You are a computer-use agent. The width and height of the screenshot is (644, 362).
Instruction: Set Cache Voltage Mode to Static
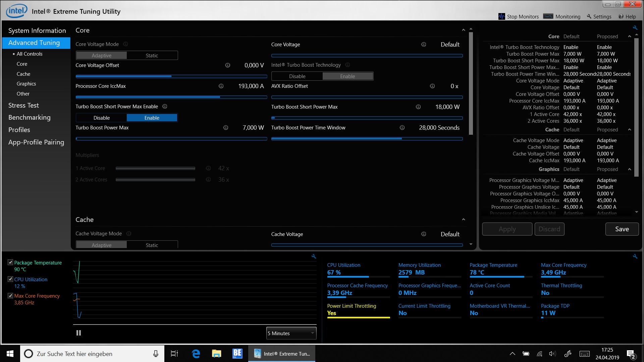[x=152, y=245]
